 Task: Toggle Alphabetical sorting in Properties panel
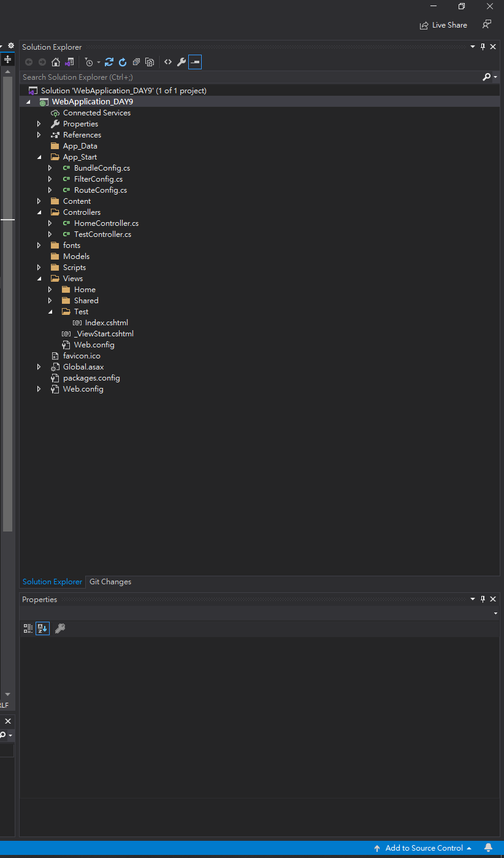coord(42,628)
